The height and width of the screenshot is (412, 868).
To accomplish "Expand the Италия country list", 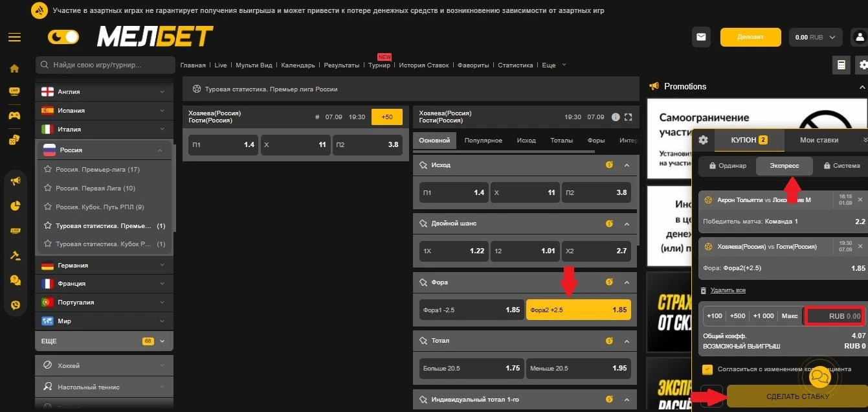I will [104, 130].
